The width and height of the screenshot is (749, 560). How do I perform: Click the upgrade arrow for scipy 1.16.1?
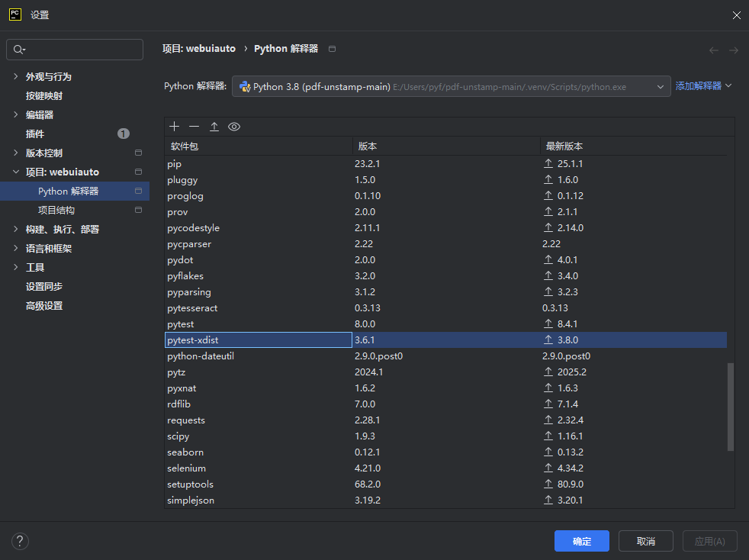point(548,436)
